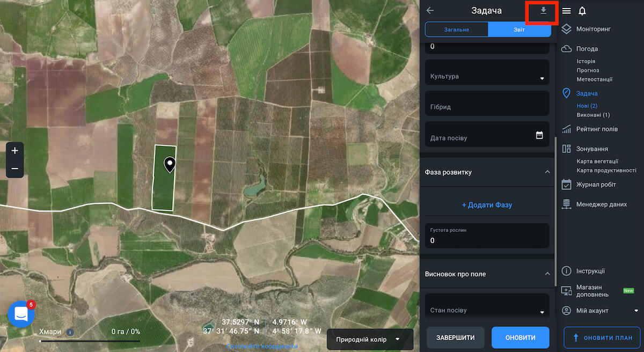This screenshot has width=644, height=352.
Task: Open the chat support widget
Action: tap(20, 314)
